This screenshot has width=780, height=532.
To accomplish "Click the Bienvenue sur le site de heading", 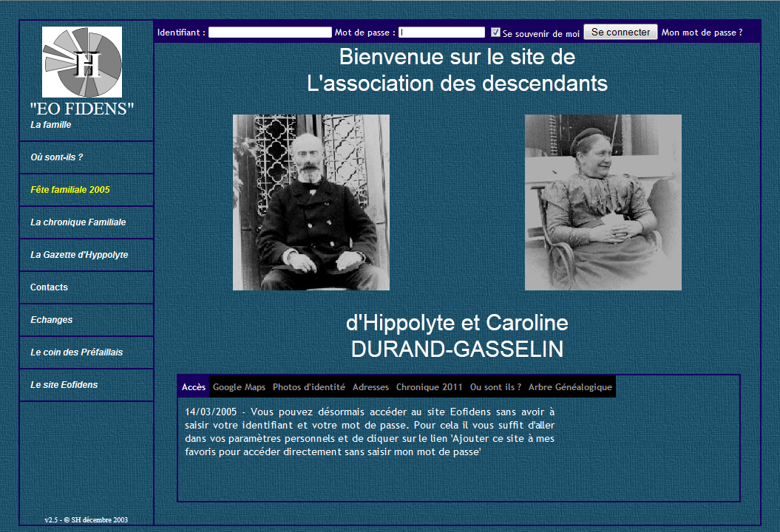I will 457,57.
